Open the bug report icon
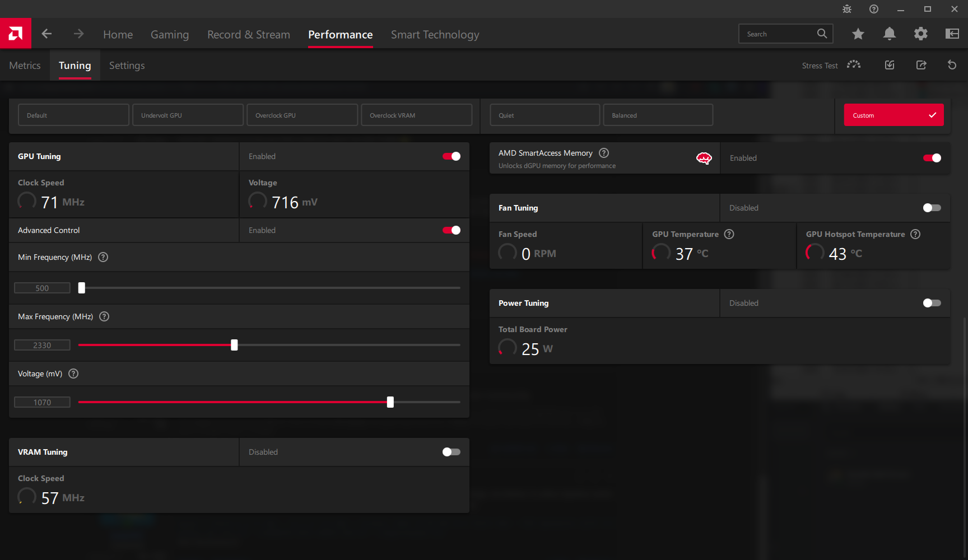The width and height of the screenshot is (968, 560). [847, 9]
